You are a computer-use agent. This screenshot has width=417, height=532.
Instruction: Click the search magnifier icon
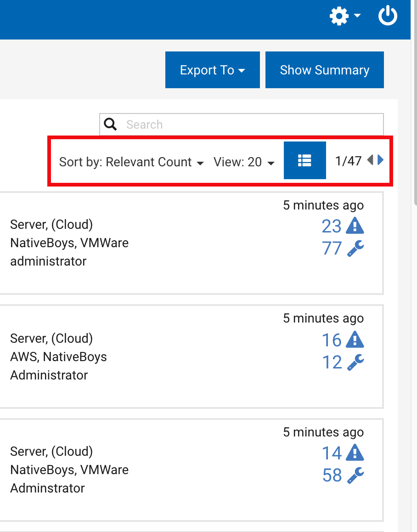[x=110, y=124]
